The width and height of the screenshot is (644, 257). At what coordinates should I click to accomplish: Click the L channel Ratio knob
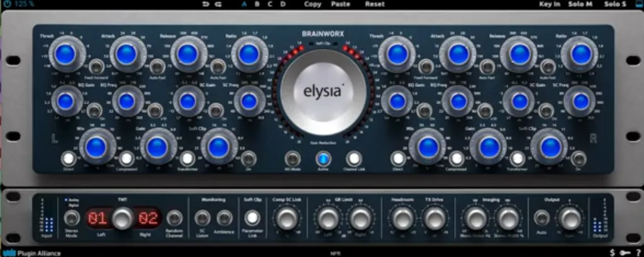pos(249,54)
